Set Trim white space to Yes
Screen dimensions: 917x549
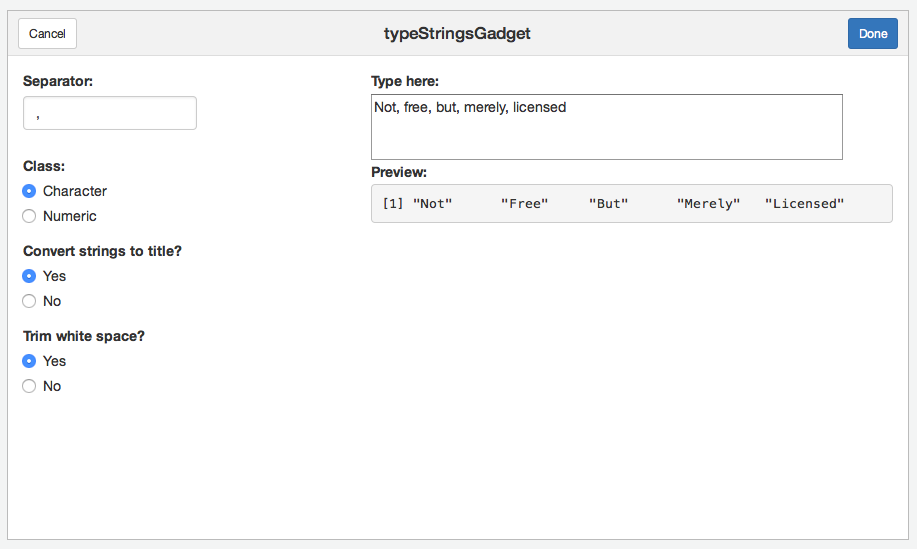pos(29,361)
